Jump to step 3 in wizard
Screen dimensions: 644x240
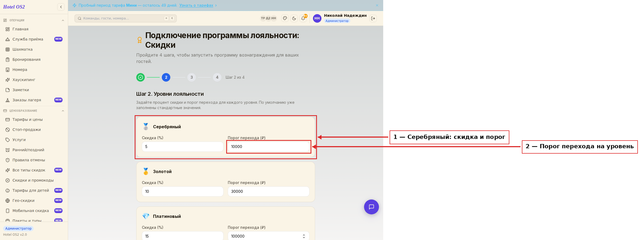(x=192, y=77)
